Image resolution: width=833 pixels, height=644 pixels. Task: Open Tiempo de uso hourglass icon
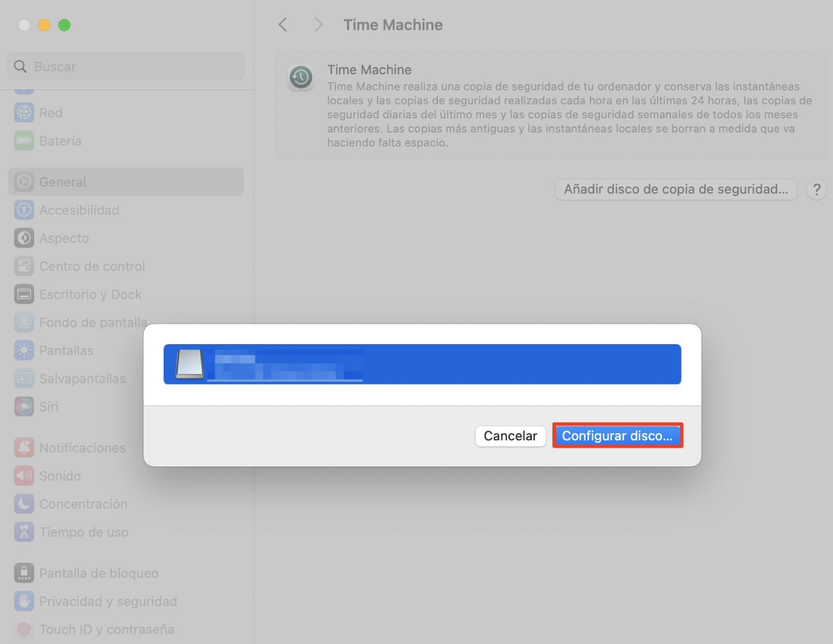pos(24,532)
